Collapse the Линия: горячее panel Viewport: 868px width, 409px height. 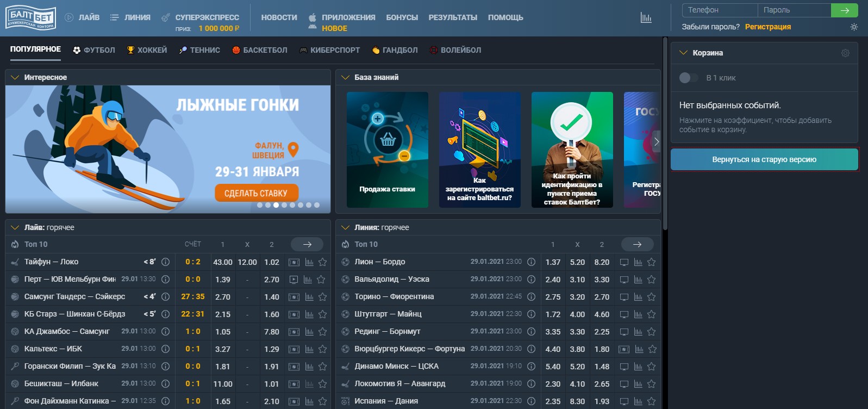click(x=345, y=227)
